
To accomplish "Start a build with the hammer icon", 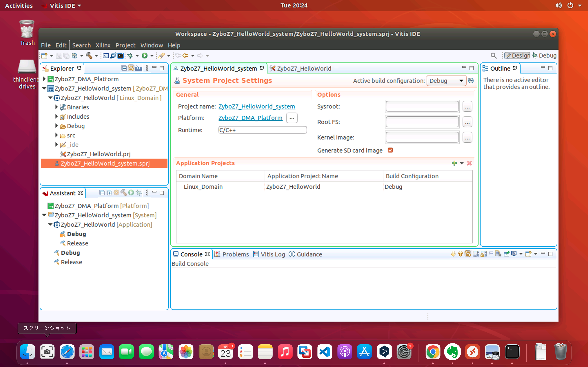I will 89,56.
